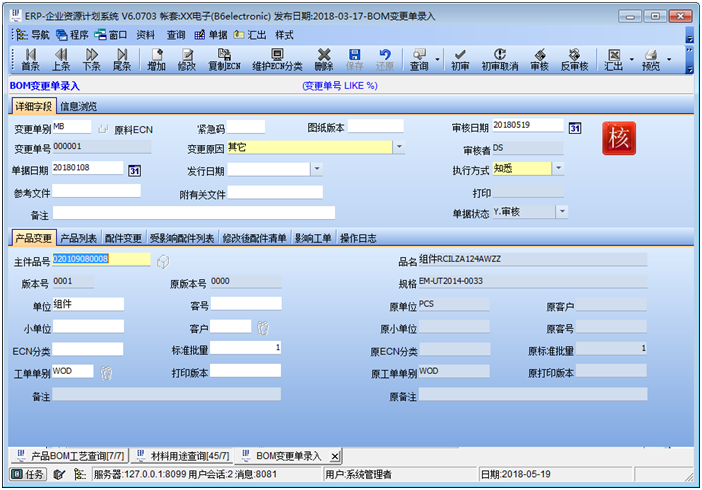Click the 初审 preliminary approval icon
Viewport: 702px width, 490px height.
pos(459,59)
